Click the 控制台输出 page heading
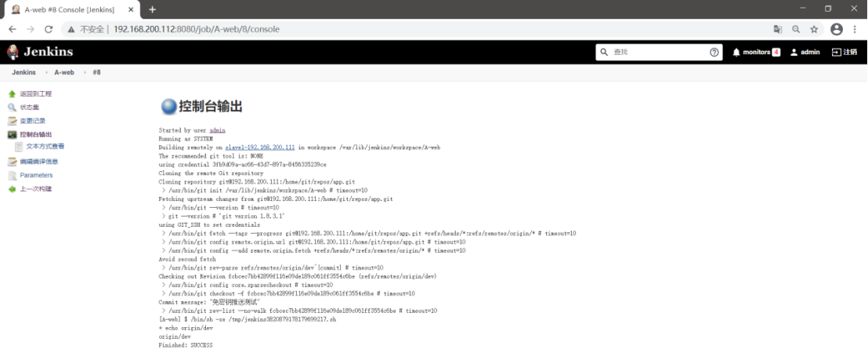This screenshot has width=868, height=353. tap(210, 107)
